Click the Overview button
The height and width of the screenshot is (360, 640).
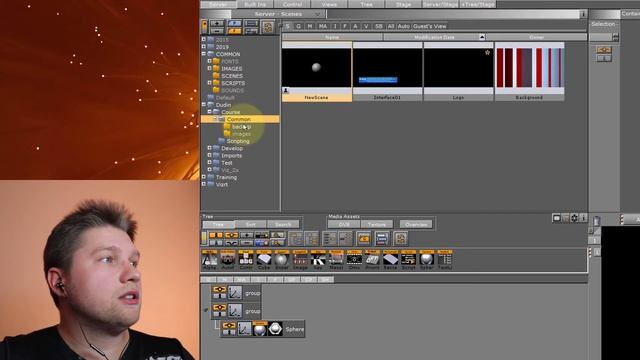416,224
